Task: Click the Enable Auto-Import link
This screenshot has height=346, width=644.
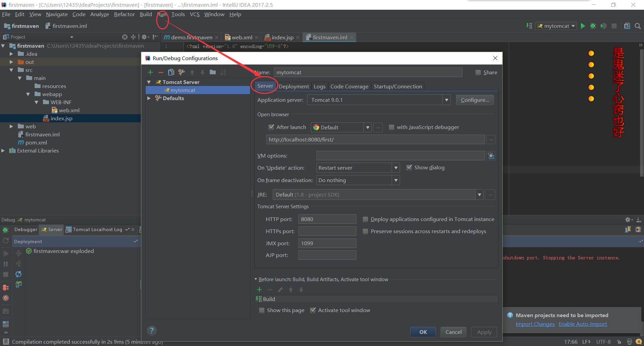Action: [583, 324]
